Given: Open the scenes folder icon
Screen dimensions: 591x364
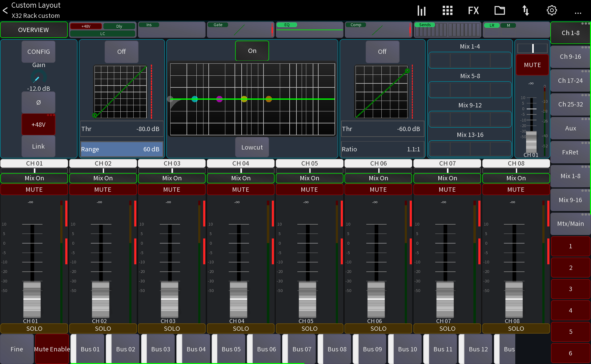Looking at the screenshot, I should pos(499,10).
